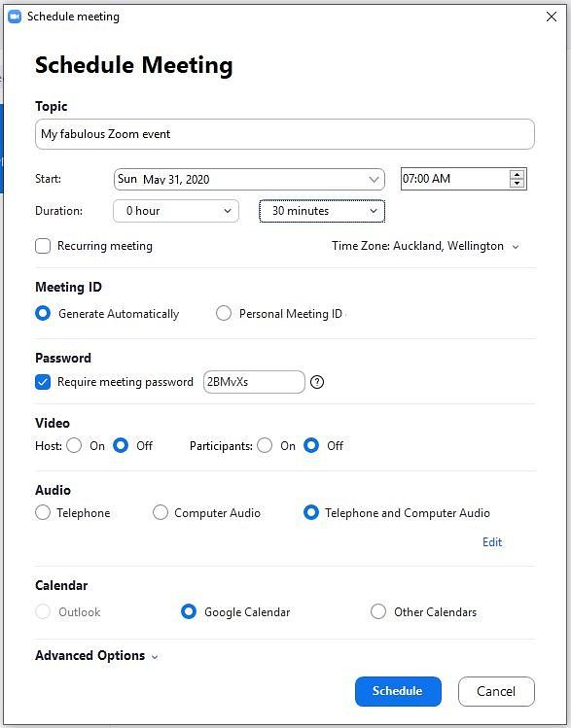Choose Computer Audio option

161,512
